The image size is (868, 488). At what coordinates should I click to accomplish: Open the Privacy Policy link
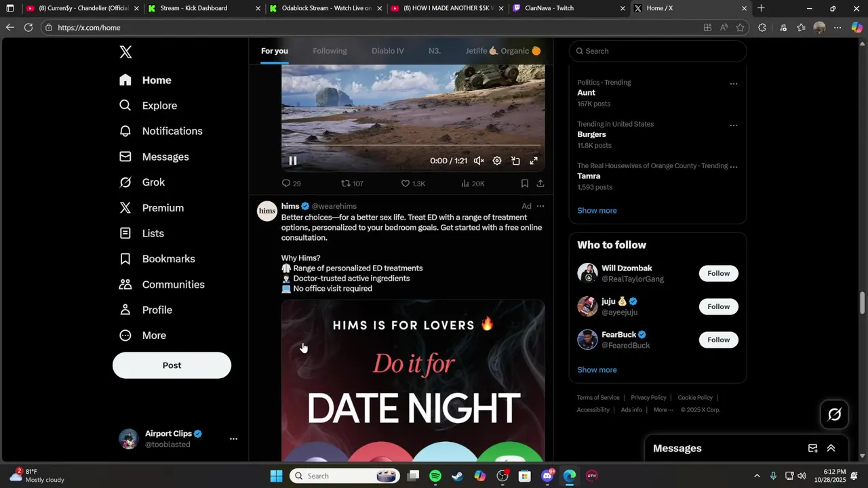point(648,398)
